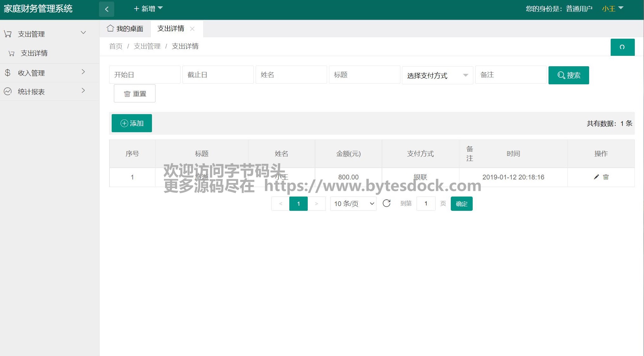The image size is (644, 356).
Task: Click the trash delete icon in row 1
Action: 606,177
